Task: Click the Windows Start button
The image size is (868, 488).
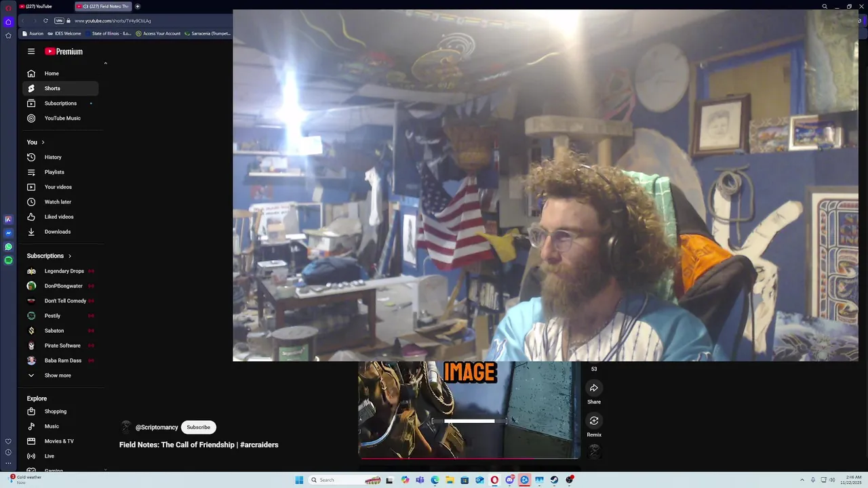Action: point(299,480)
